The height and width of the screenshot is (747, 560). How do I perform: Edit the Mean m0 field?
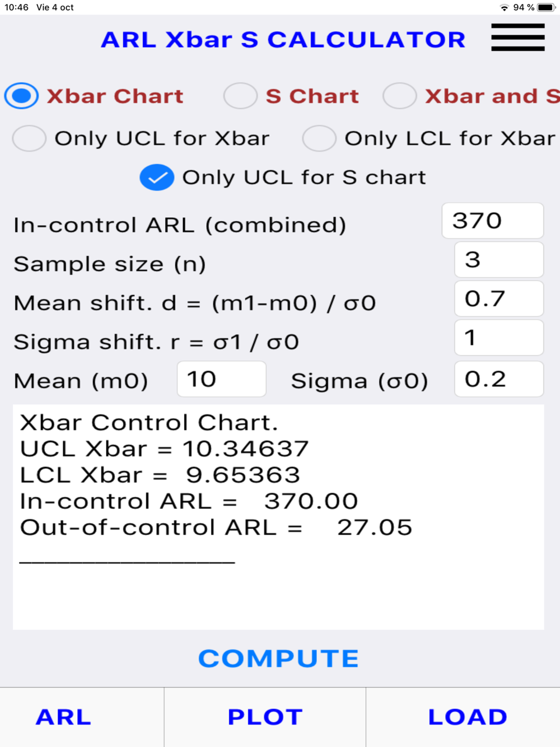221,379
